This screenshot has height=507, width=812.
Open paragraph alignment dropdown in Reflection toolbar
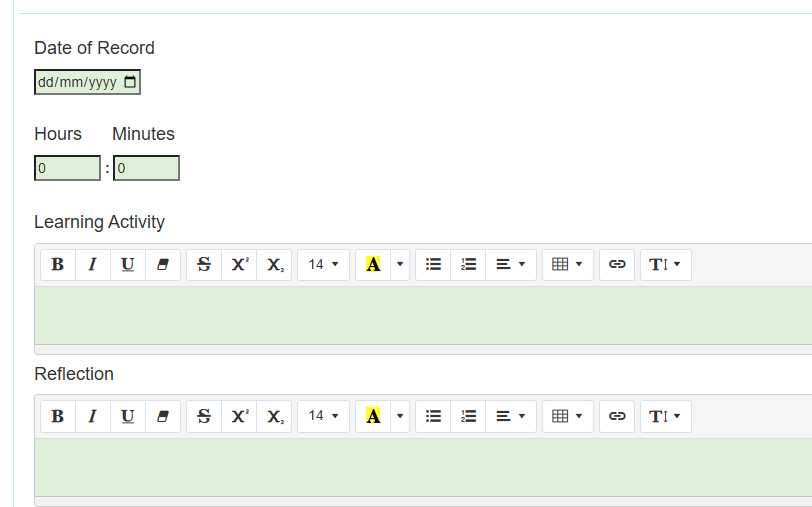pyautogui.click(x=510, y=416)
